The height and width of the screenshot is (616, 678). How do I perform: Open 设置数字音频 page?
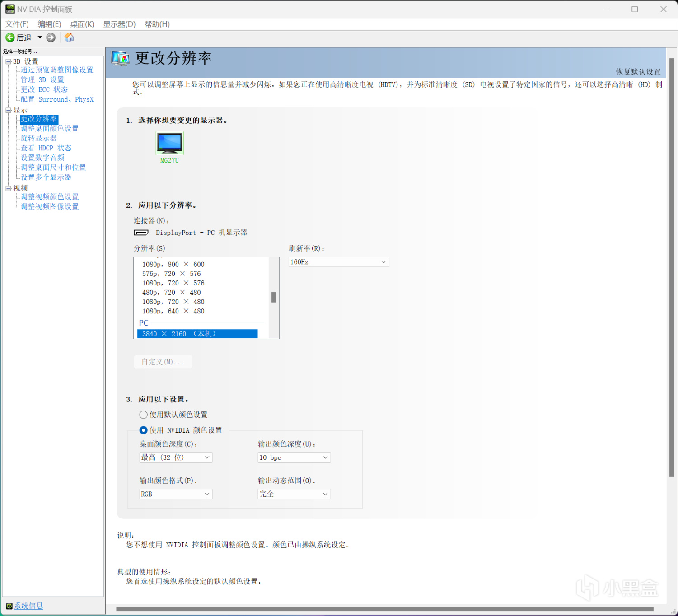pyautogui.click(x=42, y=158)
